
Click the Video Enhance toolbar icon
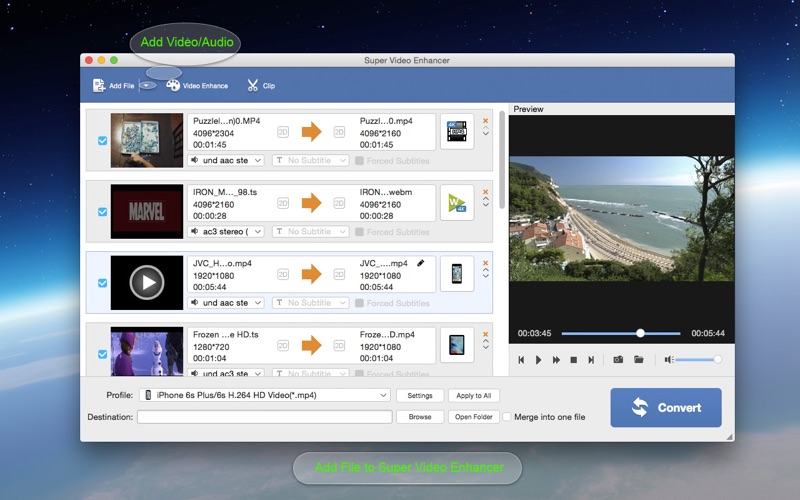coord(173,86)
